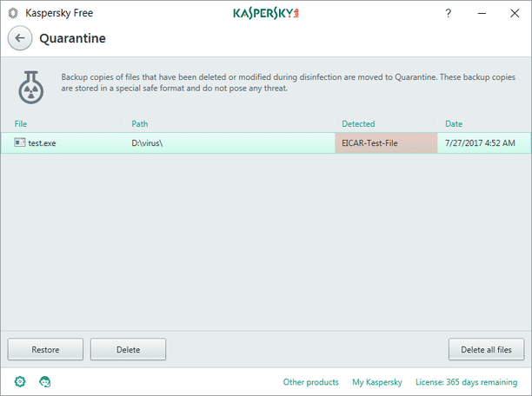532x396 pixels.
Task: Click the test.exe file icon
Action: (20, 142)
